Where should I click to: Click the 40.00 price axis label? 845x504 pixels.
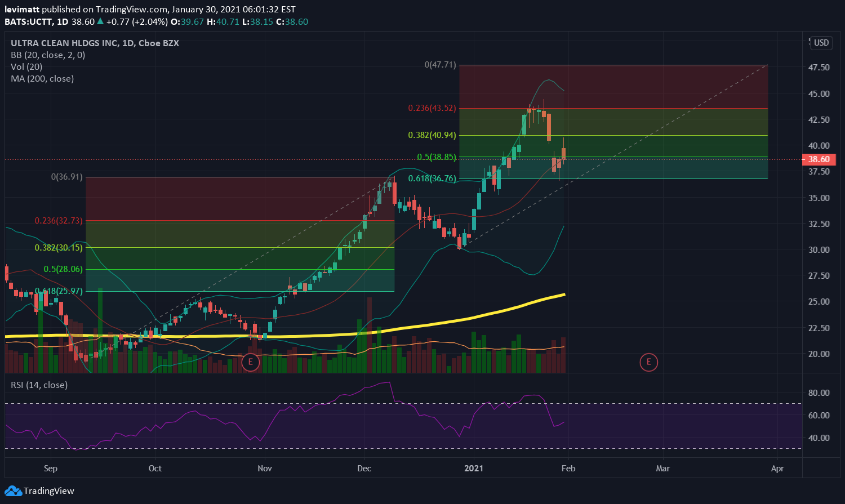[819, 145]
